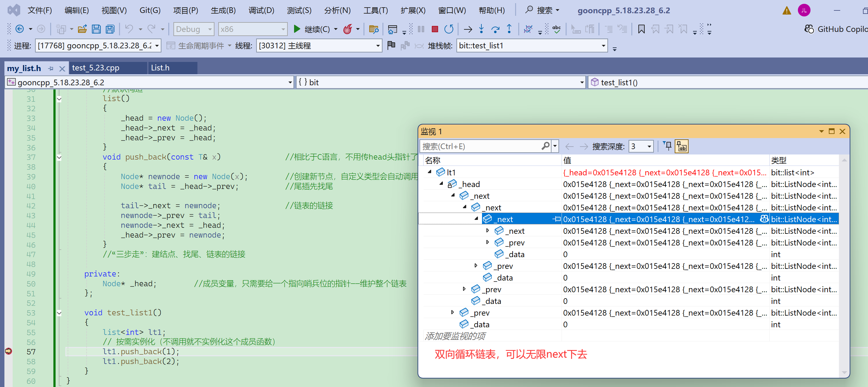Click Hot Reload flame icon
The width and height of the screenshot is (868, 387).
pyautogui.click(x=348, y=29)
